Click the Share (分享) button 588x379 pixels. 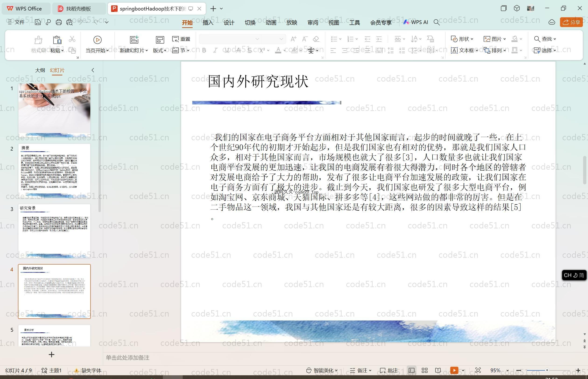click(x=571, y=22)
